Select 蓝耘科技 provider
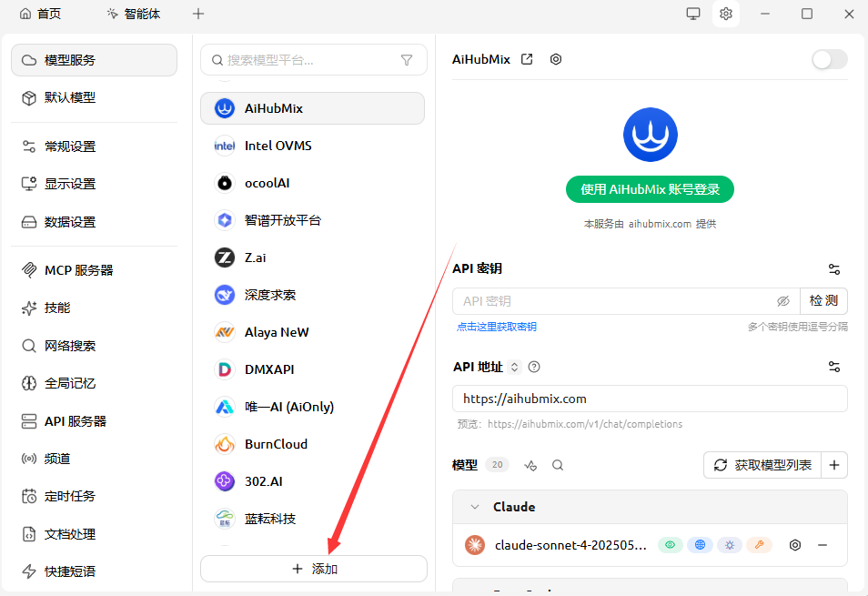The image size is (868, 596). (x=312, y=519)
